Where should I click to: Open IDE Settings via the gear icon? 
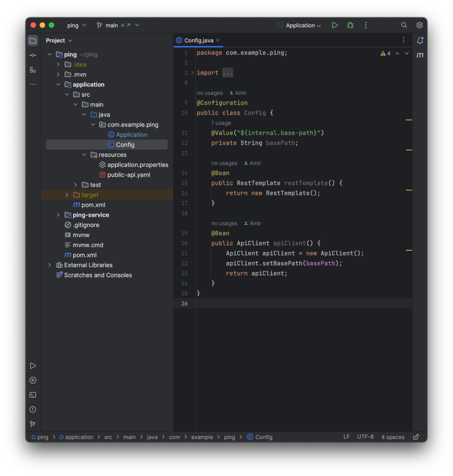pos(419,25)
